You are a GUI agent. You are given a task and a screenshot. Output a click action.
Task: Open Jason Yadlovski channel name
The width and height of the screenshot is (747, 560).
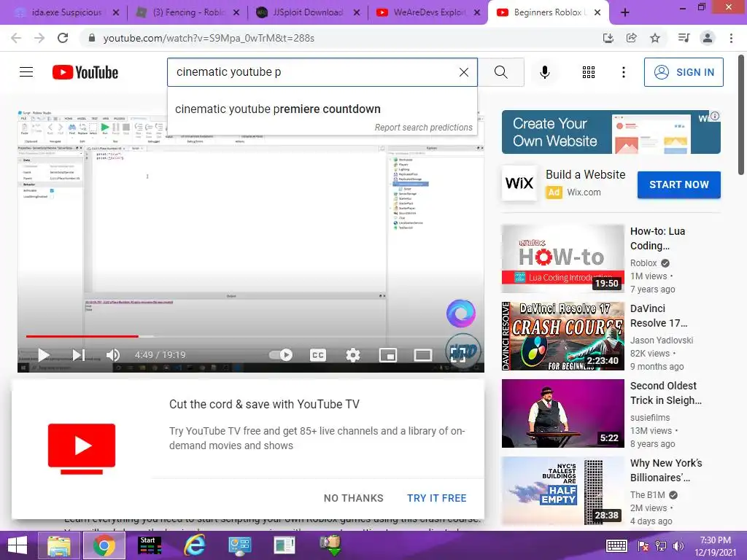click(661, 341)
